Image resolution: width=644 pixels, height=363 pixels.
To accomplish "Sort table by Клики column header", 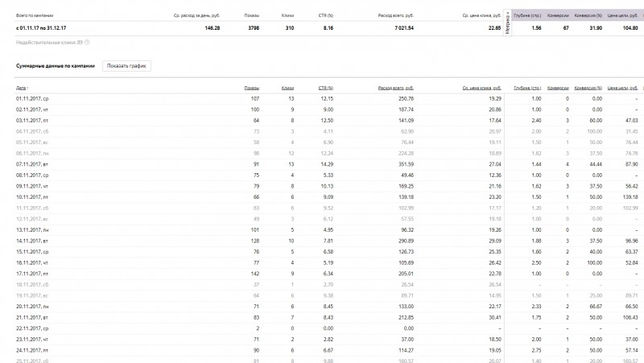I will coord(287,88).
